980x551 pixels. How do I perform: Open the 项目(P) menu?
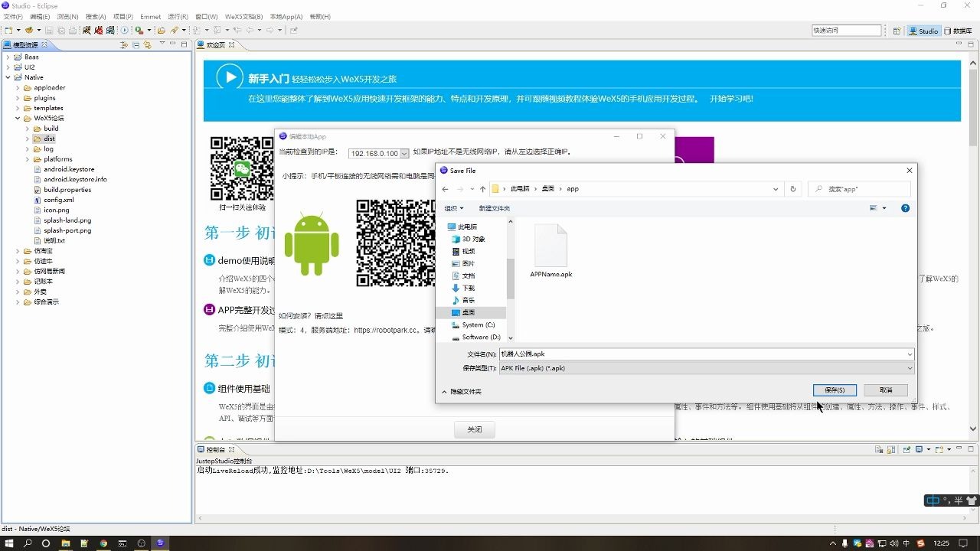[122, 16]
